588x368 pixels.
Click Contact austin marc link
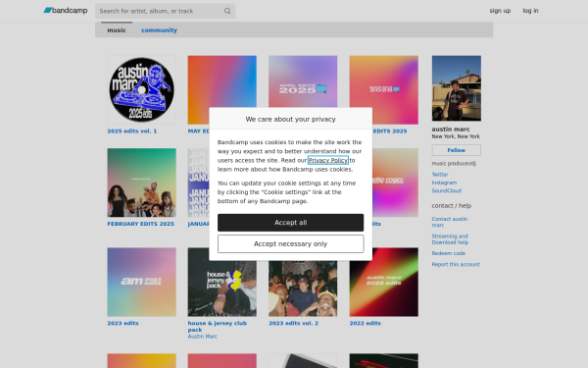(450, 222)
